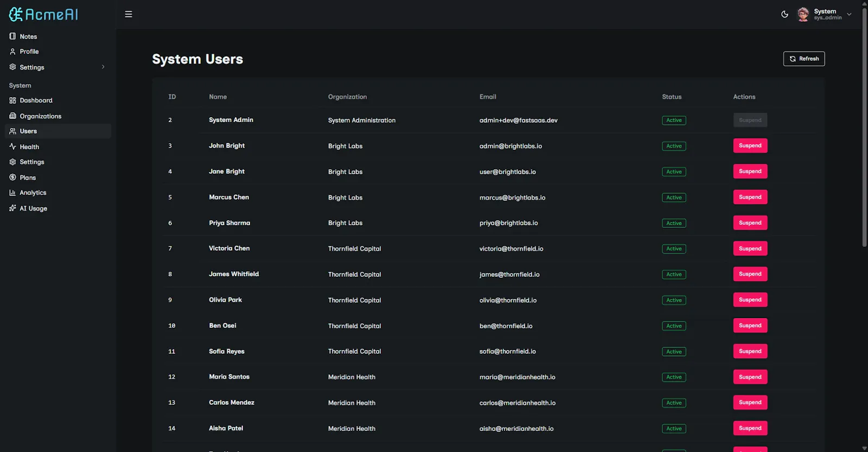Click System Administration organization cell

pyautogui.click(x=361, y=120)
